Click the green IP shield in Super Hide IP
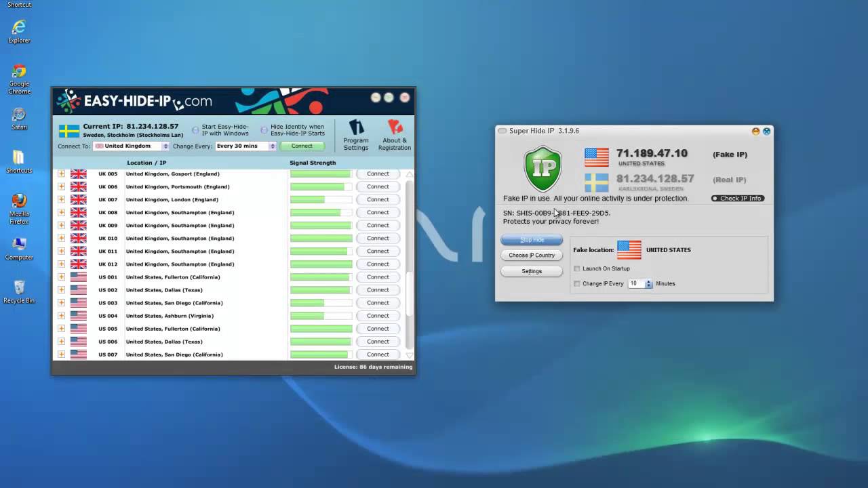 pos(543,168)
